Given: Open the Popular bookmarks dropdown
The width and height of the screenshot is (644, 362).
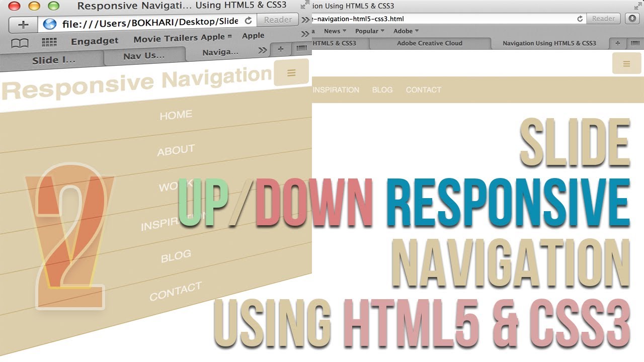Looking at the screenshot, I should pos(370,31).
